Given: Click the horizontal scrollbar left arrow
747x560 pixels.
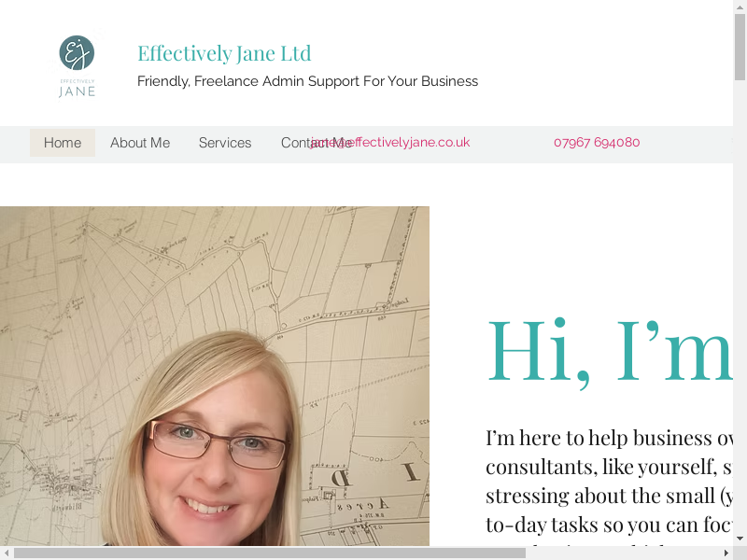Looking at the screenshot, I should click(7, 553).
